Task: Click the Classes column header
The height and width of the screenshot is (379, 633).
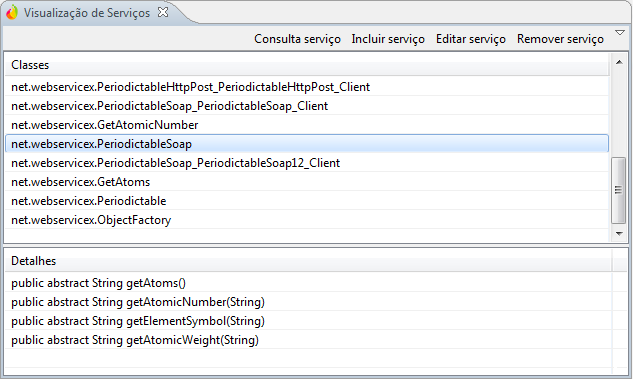Action: tap(307, 65)
